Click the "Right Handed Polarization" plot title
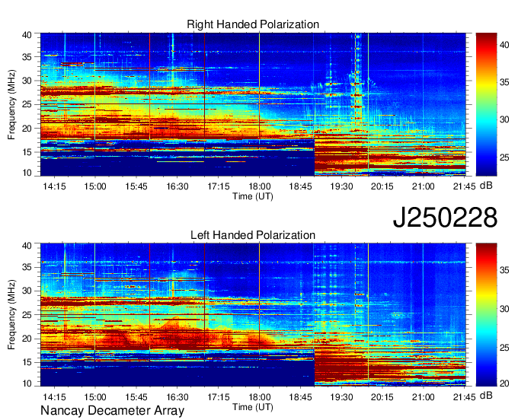 [x=253, y=24]
